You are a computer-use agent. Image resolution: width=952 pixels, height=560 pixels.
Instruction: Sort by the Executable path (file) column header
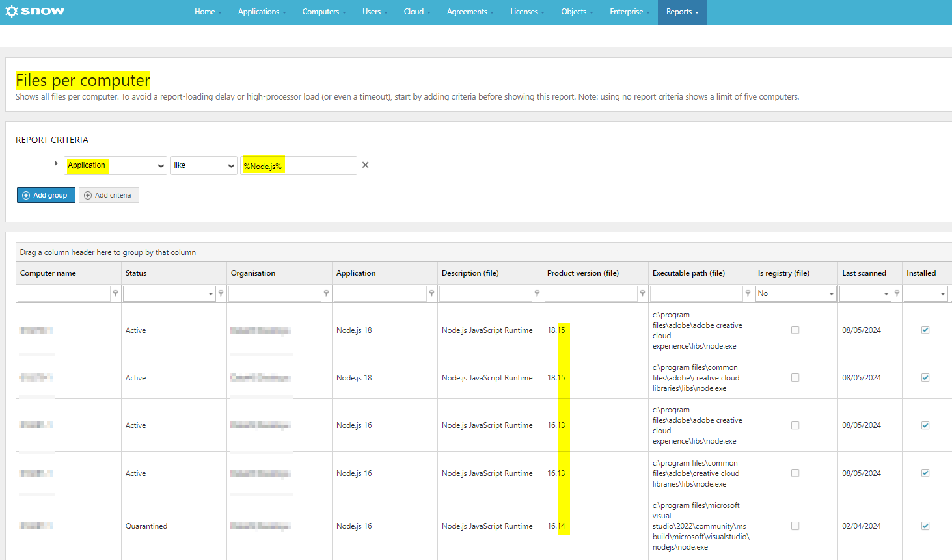tap(701, 273)
